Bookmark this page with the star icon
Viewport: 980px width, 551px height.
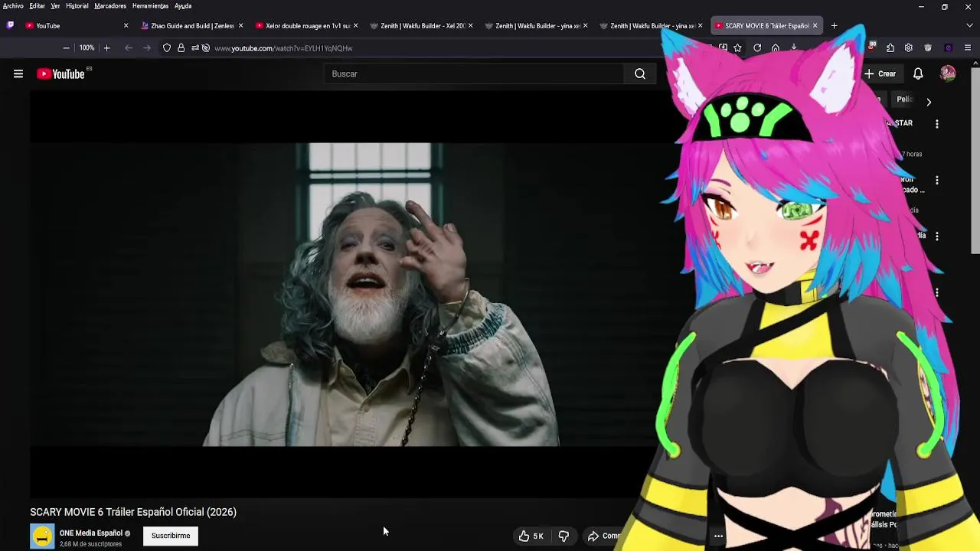pos(737,48)
